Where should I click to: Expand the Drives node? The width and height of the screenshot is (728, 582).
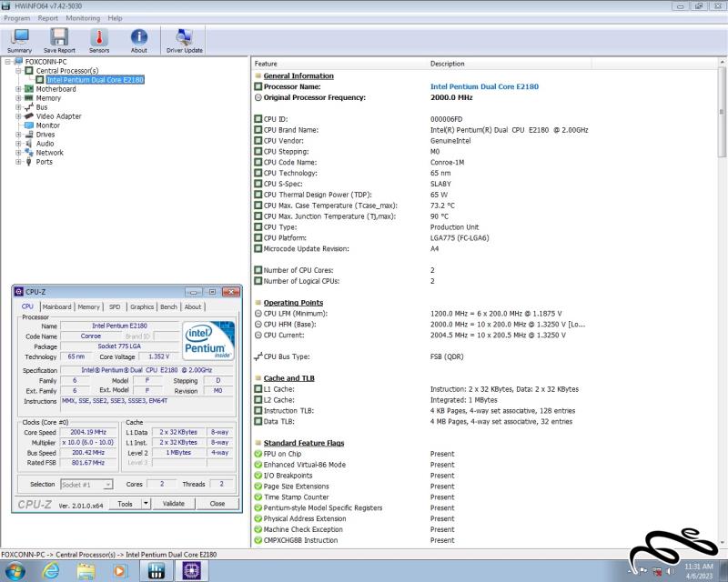coord(18,135)
